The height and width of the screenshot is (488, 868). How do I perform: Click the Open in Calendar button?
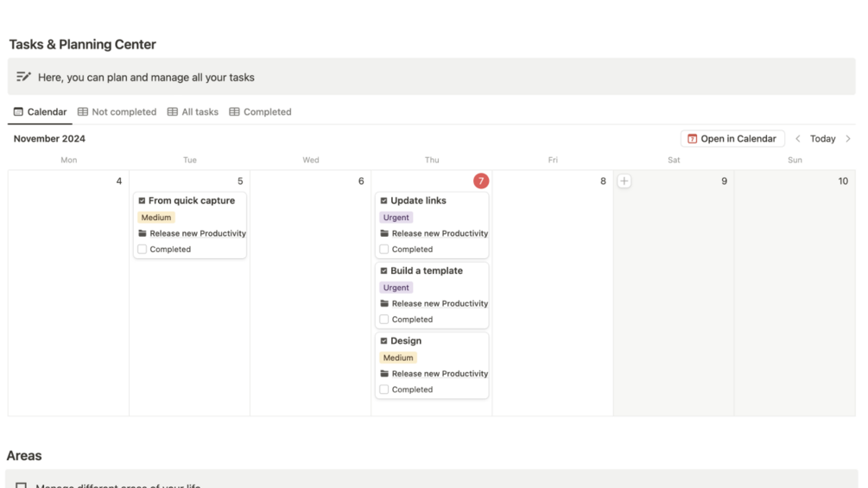732,139
